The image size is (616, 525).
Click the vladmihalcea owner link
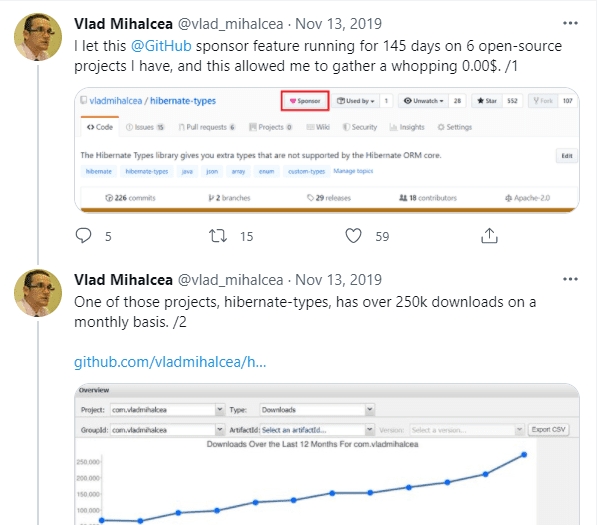116,101
